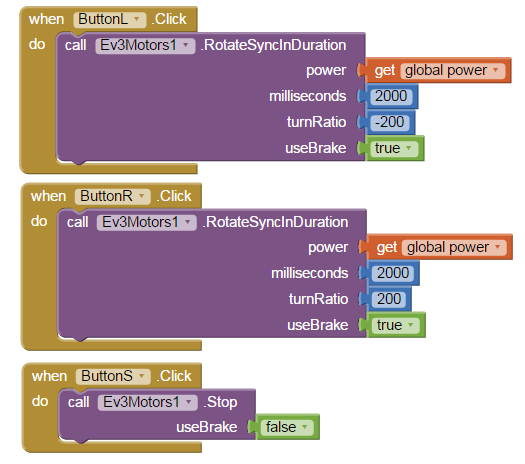The width and height of the screenshot is (525, 464).
Task: Expand Ev3Motors1 dropdown in ButtonR block
Action: coord(147,222)
